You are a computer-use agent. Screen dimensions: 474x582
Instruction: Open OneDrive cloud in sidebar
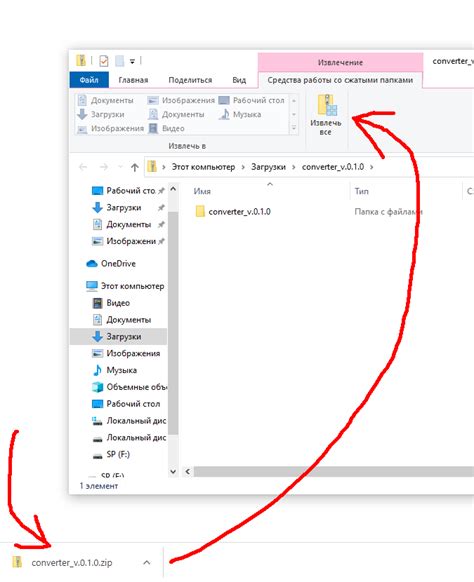tap(111, 264)
